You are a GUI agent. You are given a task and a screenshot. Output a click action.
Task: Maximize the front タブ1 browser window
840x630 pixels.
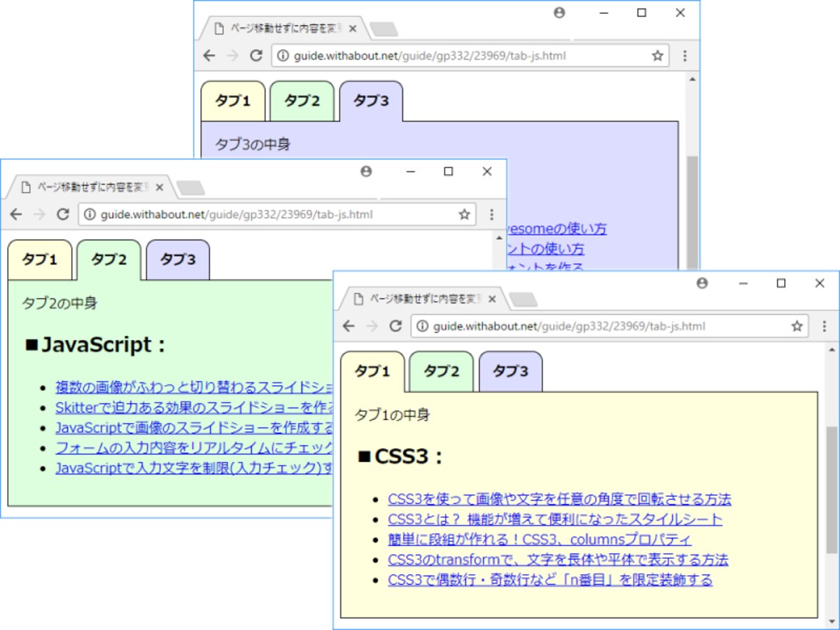click(x=781, y=283)
